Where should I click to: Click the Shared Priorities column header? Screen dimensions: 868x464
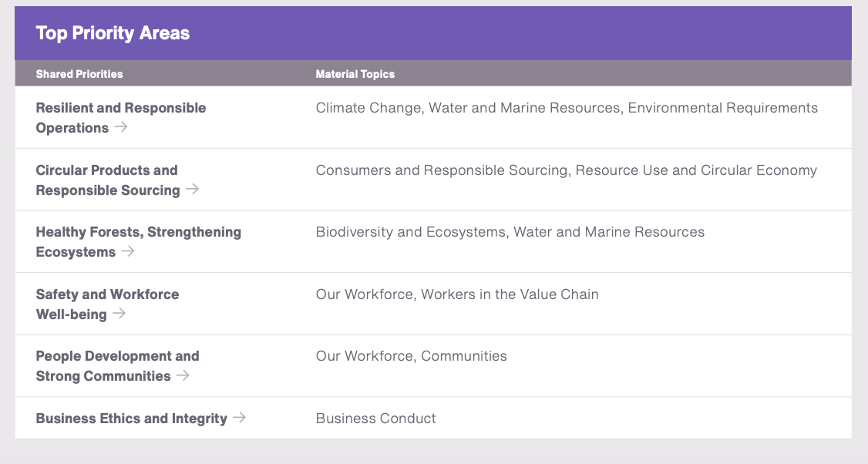[79, 74]
